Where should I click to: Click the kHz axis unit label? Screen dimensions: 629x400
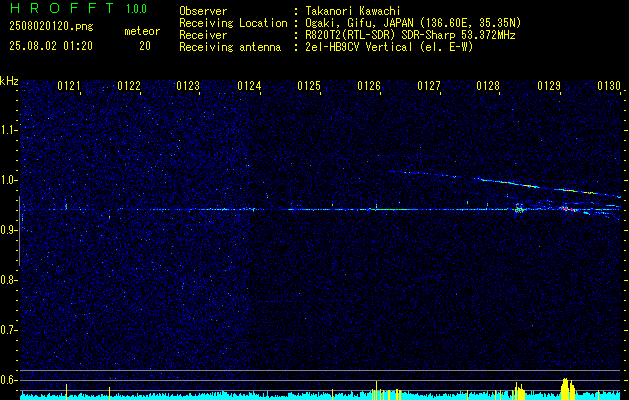point(9,81)
